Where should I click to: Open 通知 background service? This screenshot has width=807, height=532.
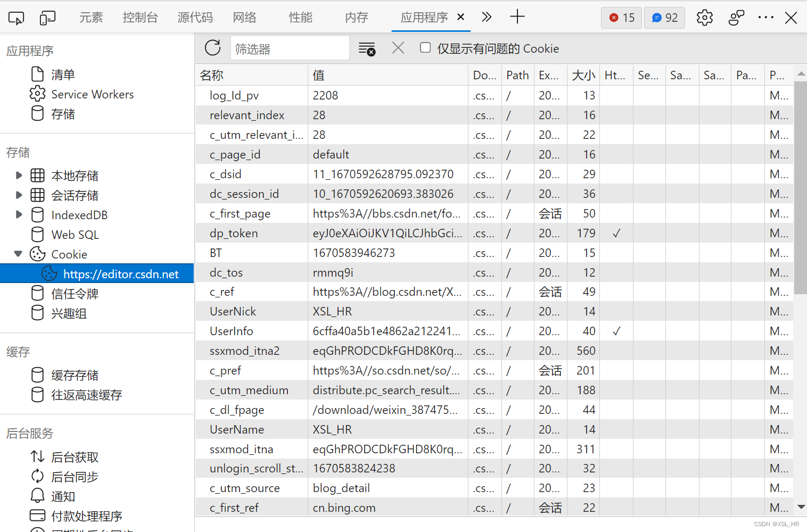pos(63,496)
